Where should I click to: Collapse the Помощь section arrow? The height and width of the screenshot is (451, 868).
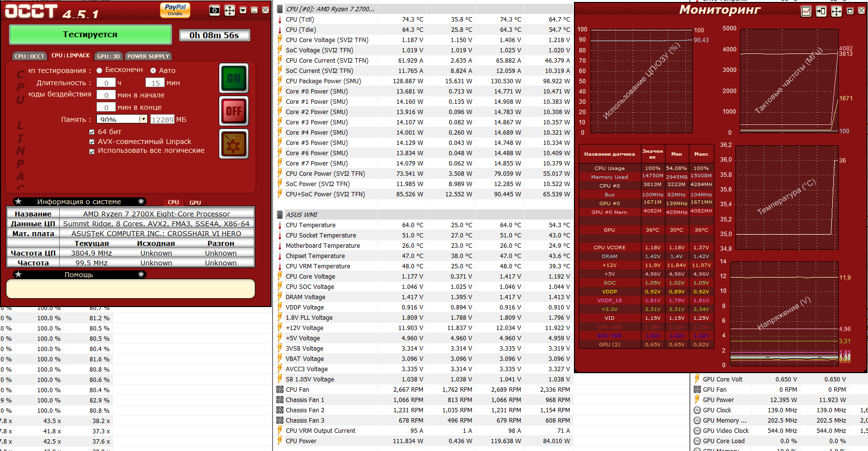[x=141, y=274]
